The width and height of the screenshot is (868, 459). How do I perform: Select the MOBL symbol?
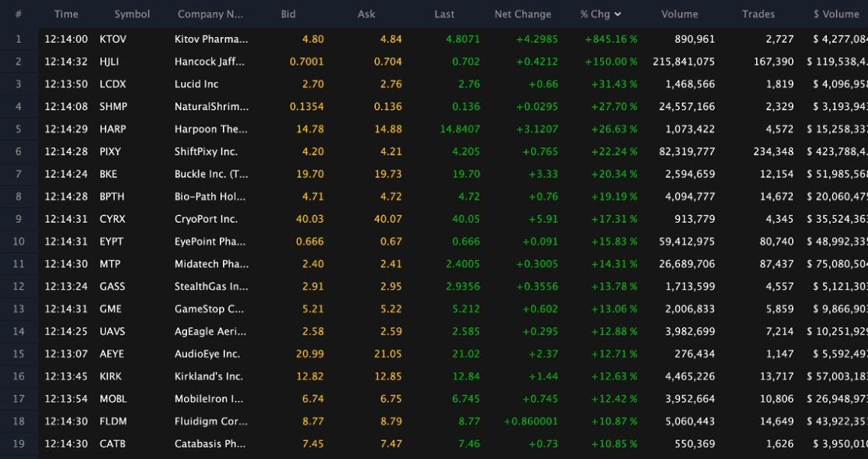113,398
